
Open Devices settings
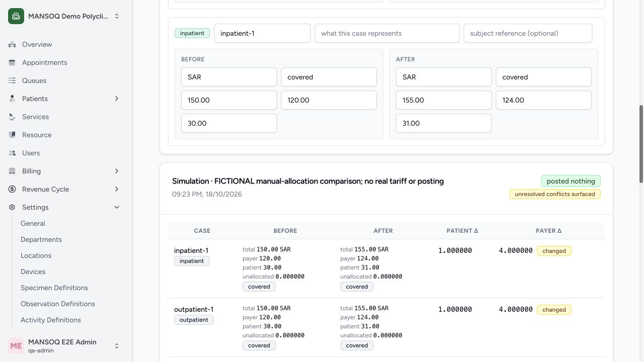33,271
